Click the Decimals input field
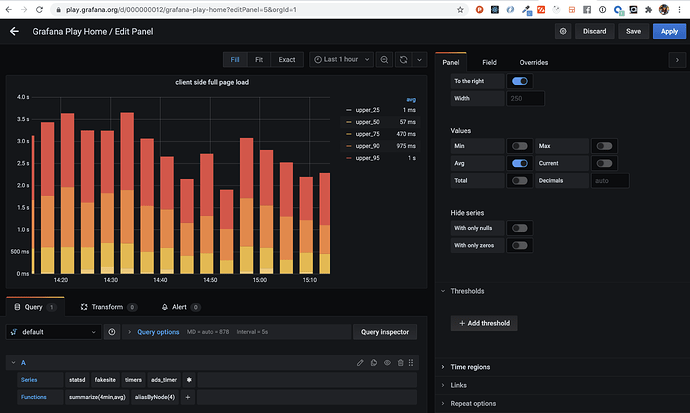 pos(610,180)
